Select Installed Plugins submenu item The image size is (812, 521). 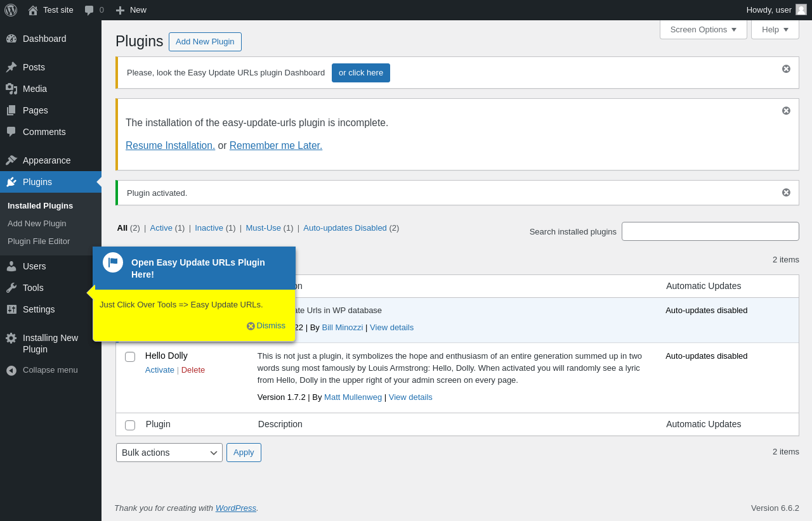[x=40, y=206]
